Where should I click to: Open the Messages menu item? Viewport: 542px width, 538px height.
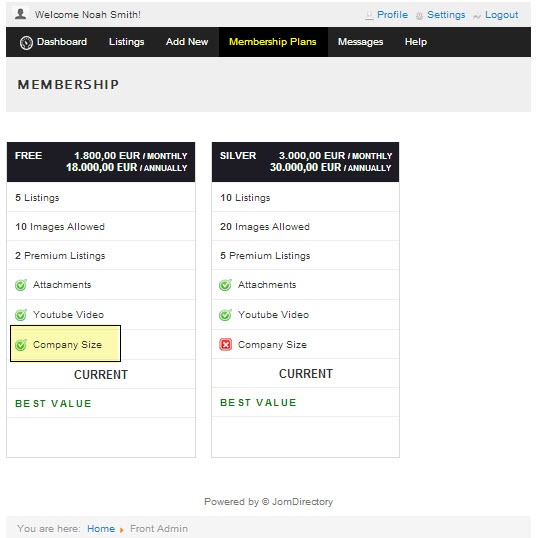click(361, 42)
